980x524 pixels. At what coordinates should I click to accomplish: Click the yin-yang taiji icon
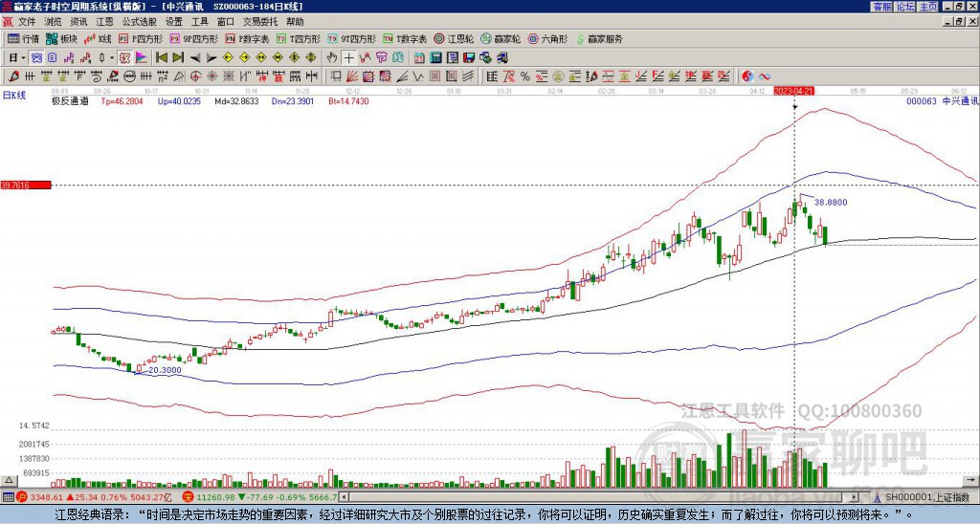tap(747, 76)
